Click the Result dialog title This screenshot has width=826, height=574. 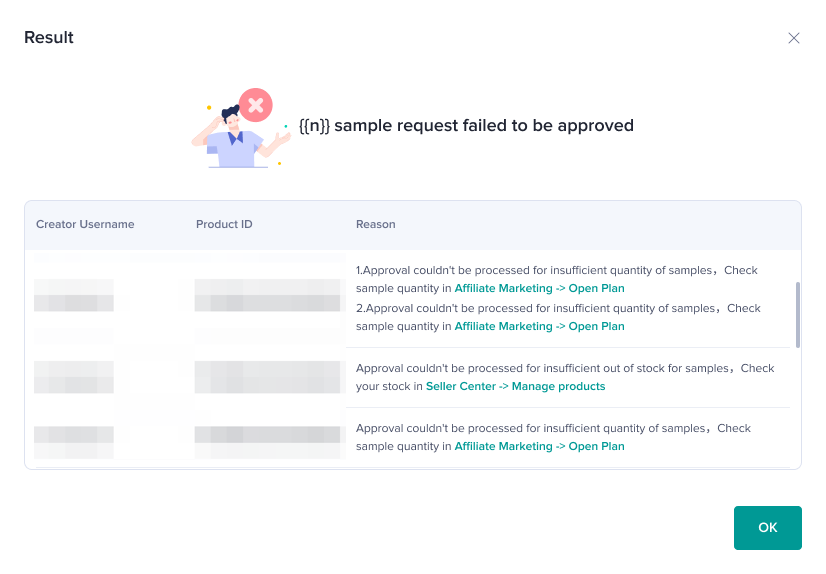[49, 38]
